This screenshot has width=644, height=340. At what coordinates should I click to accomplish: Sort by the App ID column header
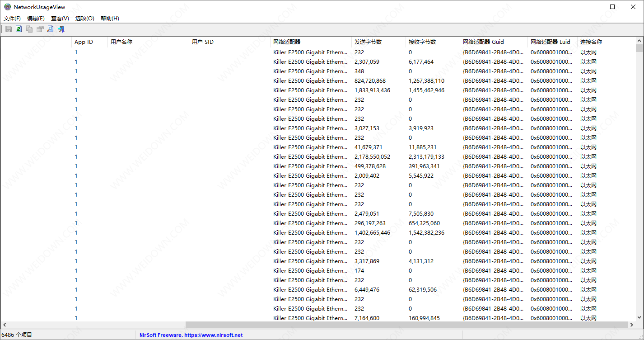point(84,42)
